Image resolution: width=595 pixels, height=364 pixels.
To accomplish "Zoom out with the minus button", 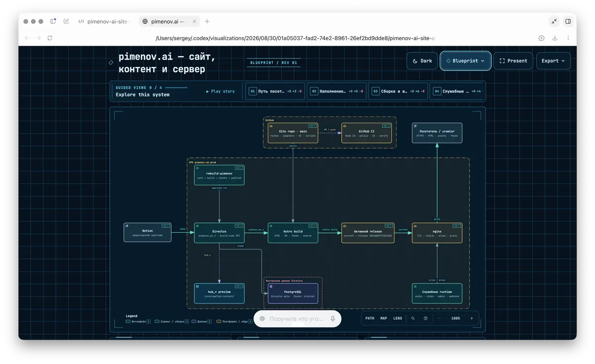I will (x=439, y=318).
